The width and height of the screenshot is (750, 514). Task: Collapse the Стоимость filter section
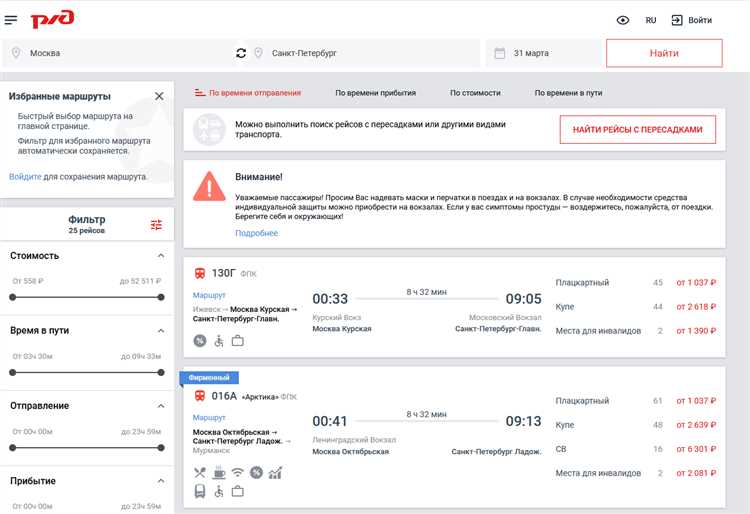tap(161, 256)
